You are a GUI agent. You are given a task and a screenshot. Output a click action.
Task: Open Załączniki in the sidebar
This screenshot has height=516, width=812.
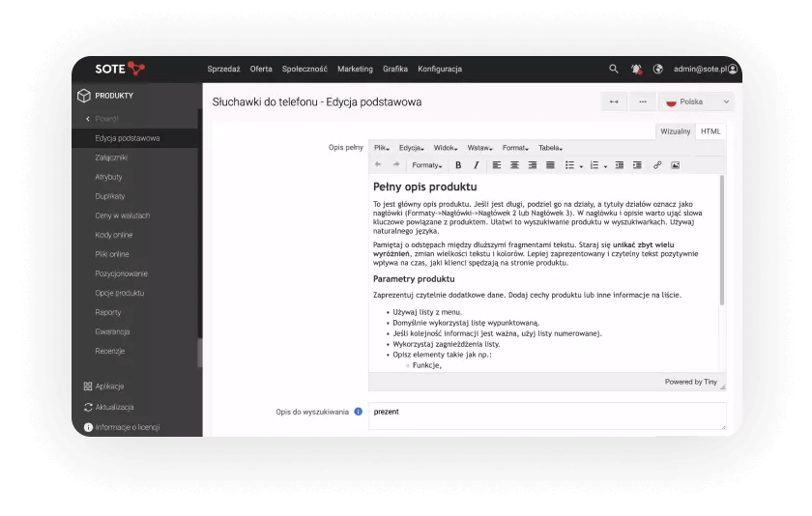tap(111, 158)
